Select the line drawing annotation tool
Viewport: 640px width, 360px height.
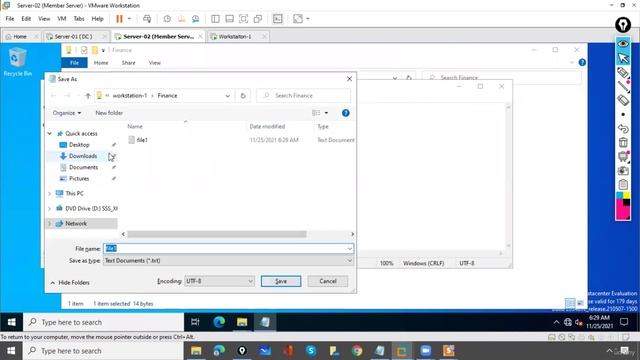tap(623, 87)
